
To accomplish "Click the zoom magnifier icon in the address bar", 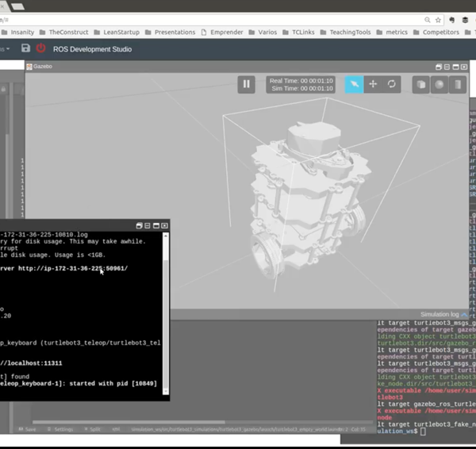I will point(428,20).
